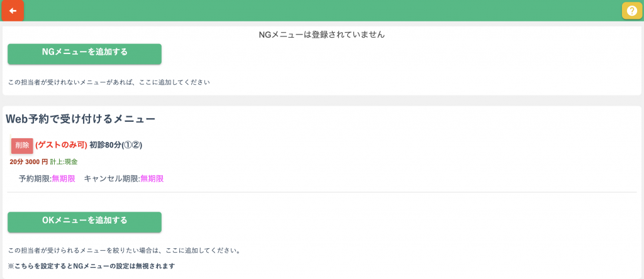Click the キャンセル期限 無期限 value
The image size is (644, 279).
[152, 178]
